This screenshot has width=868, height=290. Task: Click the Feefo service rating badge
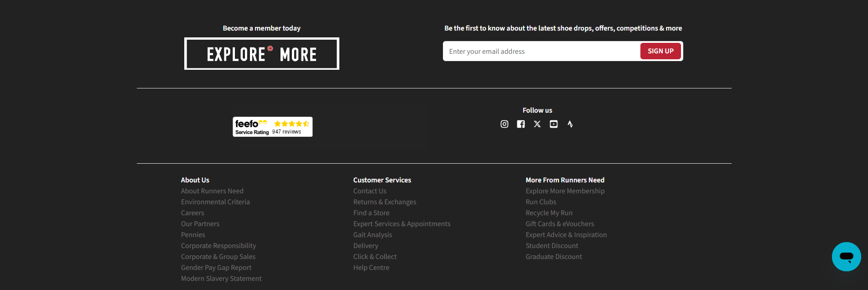pyautogui.click(x=273, y=127)
